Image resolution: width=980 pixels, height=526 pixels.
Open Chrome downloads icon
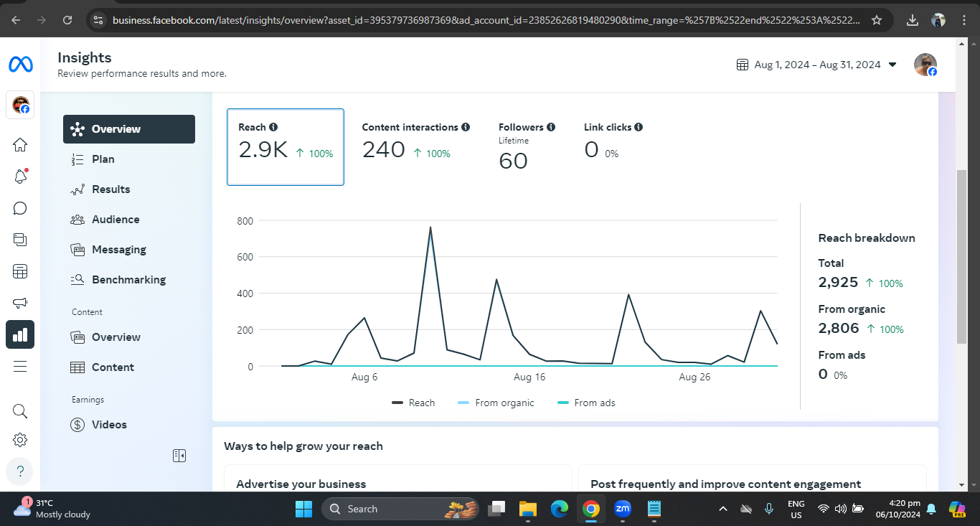click(x=913, y=20)
